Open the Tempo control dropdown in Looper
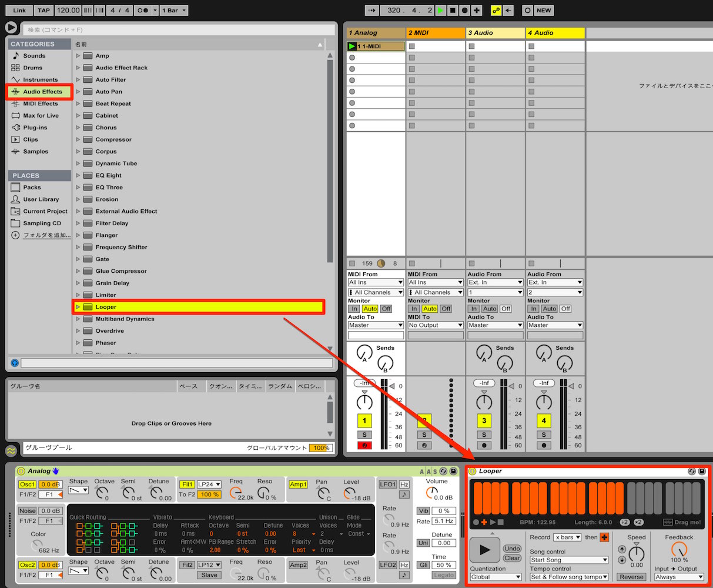 point(568,577)
